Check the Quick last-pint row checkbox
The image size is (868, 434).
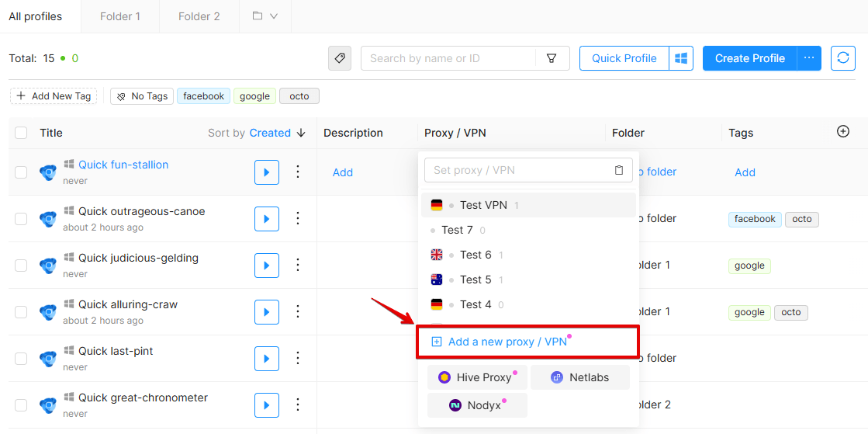click(21, 359)
